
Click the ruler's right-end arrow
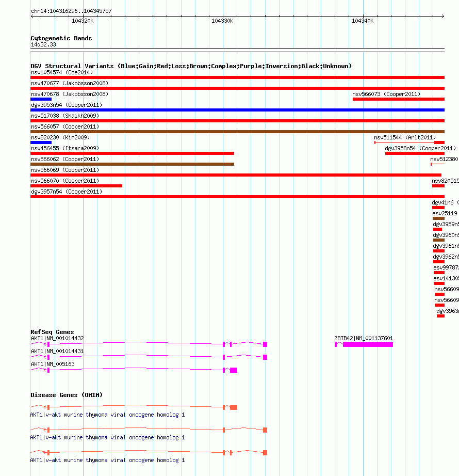click(x=443, y=16)
